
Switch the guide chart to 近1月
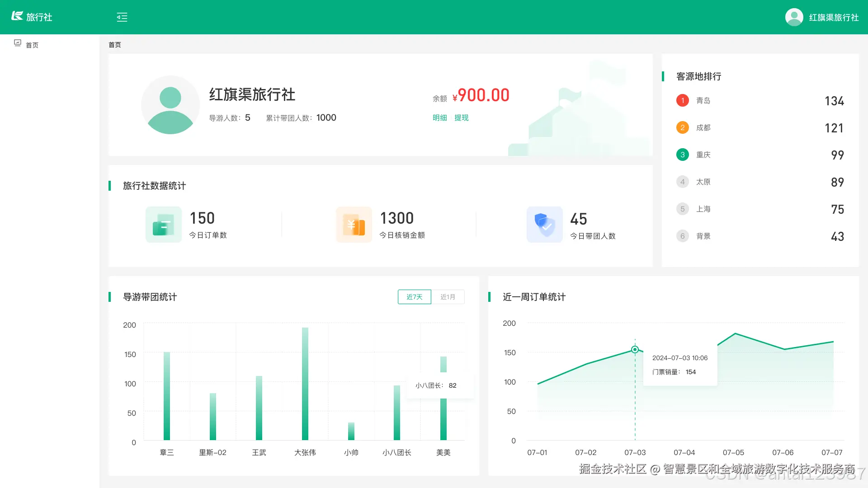pos(448,297)
